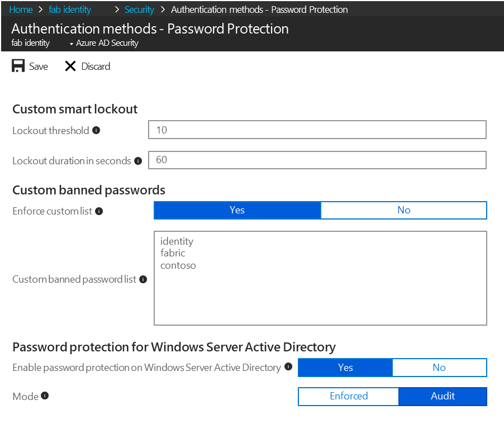Set Enforce custom list to No
504x424 pixels.
pos(404,210)
